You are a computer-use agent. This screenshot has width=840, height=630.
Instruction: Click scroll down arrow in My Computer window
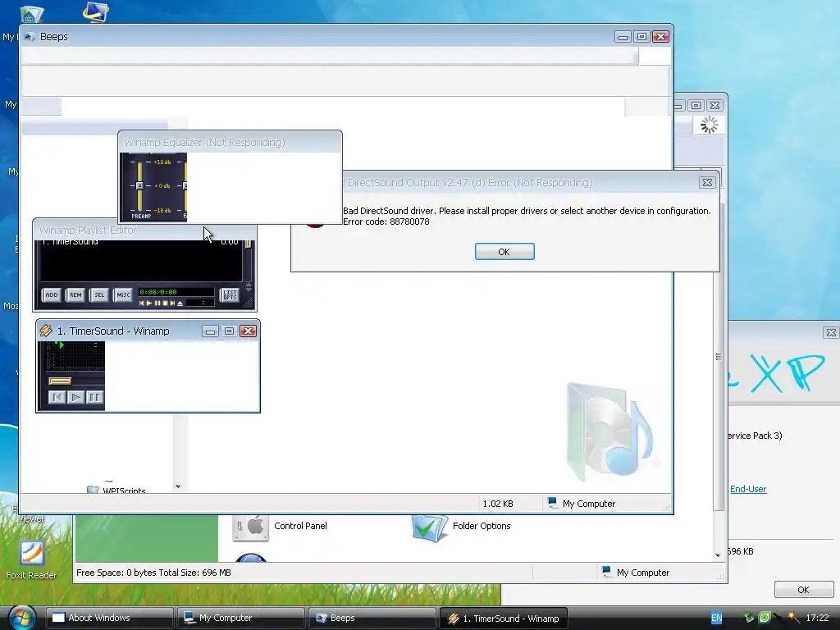point(718,555)
